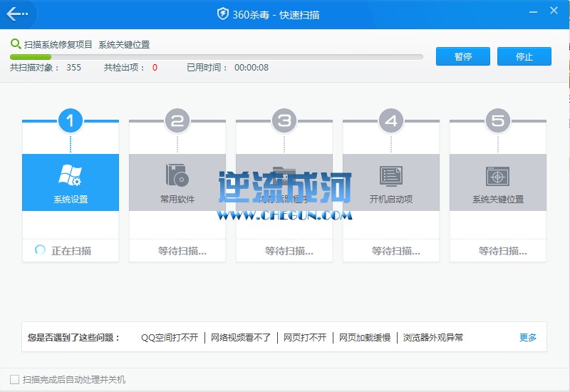Click 等待扫描 status under 系统关键位置 card
The width and height of the screenshot is (570, 392).
(503, 251)
